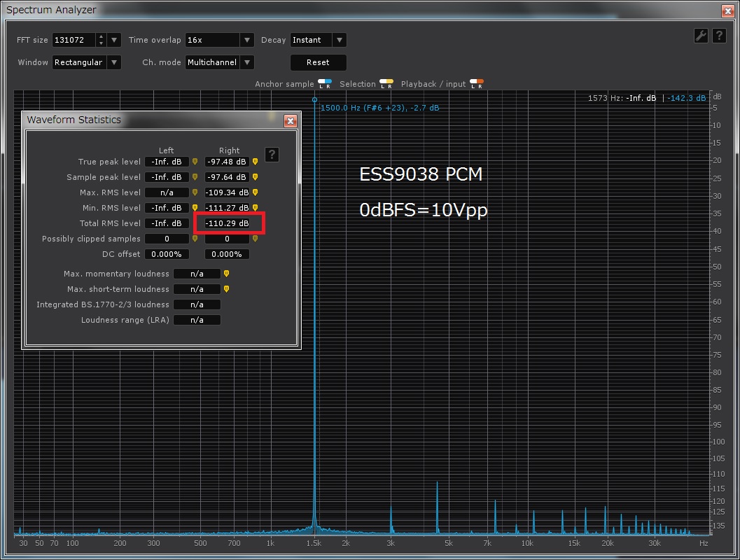Decrease FFT size with stepper down arrow

click(101, 43)
